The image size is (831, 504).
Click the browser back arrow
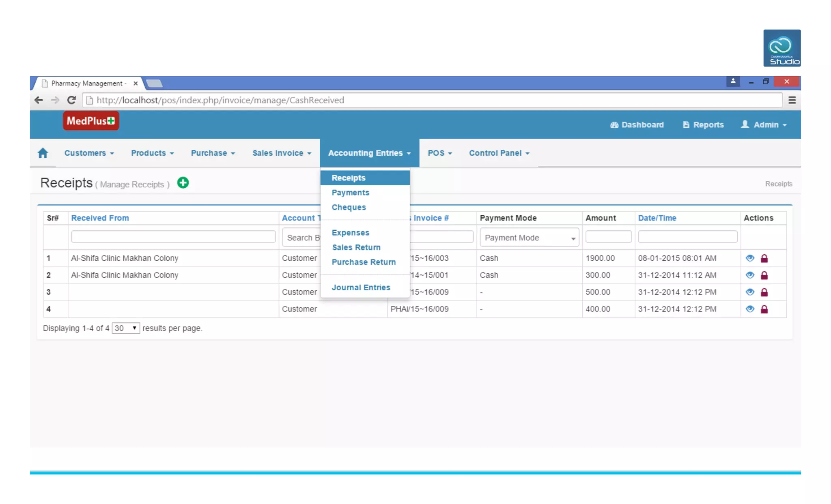[39, 100]
